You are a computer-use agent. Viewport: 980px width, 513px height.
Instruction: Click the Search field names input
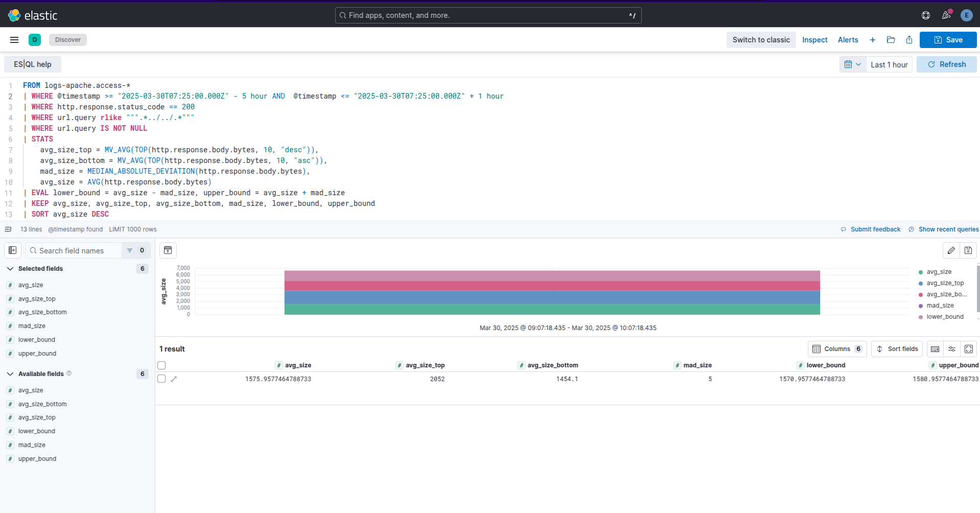(77, 250)
